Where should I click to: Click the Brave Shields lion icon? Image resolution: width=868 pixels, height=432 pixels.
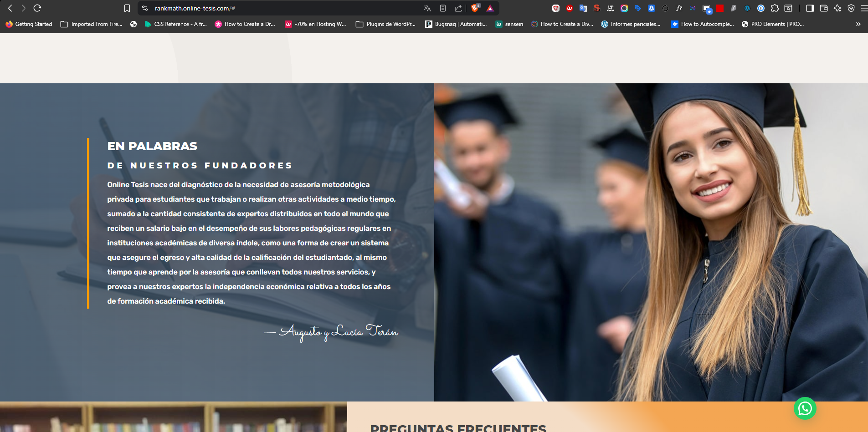click(x=475, y=8)
